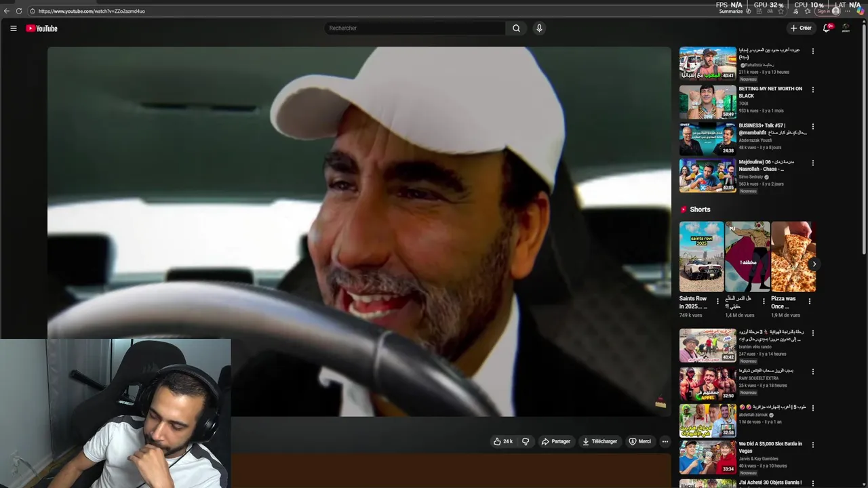Image resolution: width=868 pixels, height=488 pixels.
Task: Open the Abderrazak Yousfi channel link
Action: tap(754, 140)
